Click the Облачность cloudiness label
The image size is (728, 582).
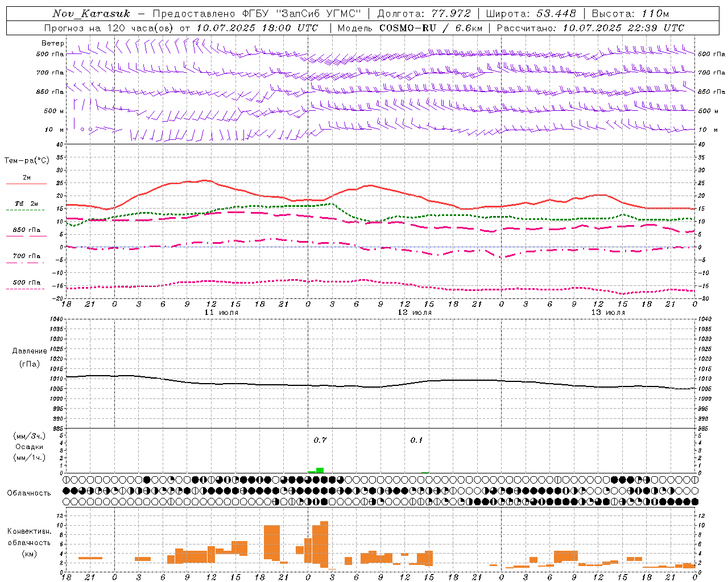[29, 493]
